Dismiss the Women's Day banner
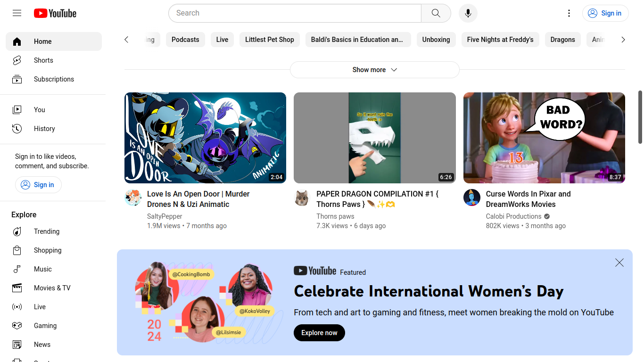This screenshot has height=362, width=644. pos(619,263)
